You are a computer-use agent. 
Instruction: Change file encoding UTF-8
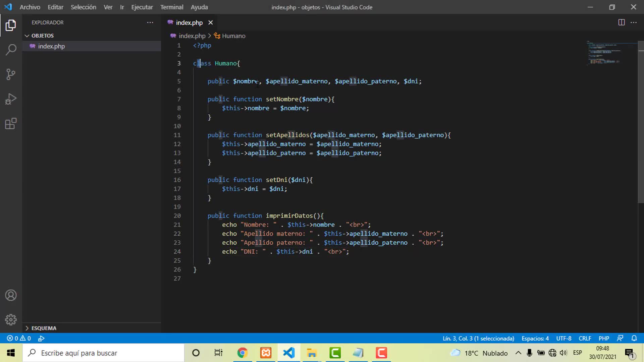[563, 338]
